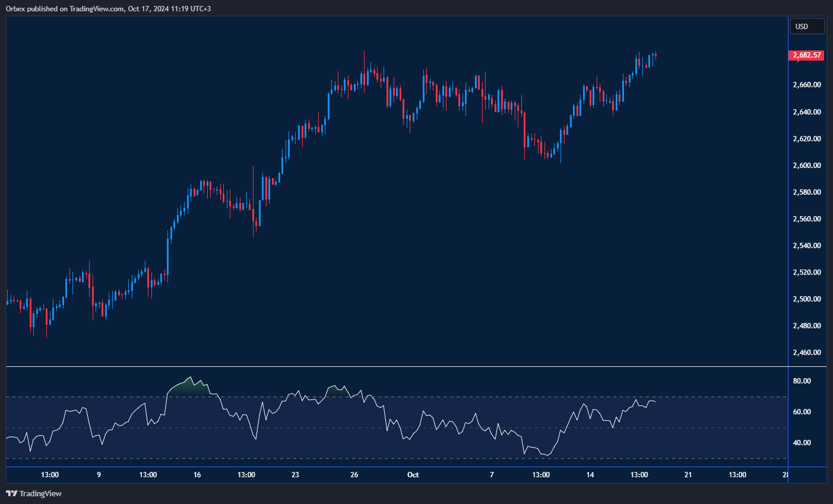Click the 26 date marker on time axis

coord(354,475)
